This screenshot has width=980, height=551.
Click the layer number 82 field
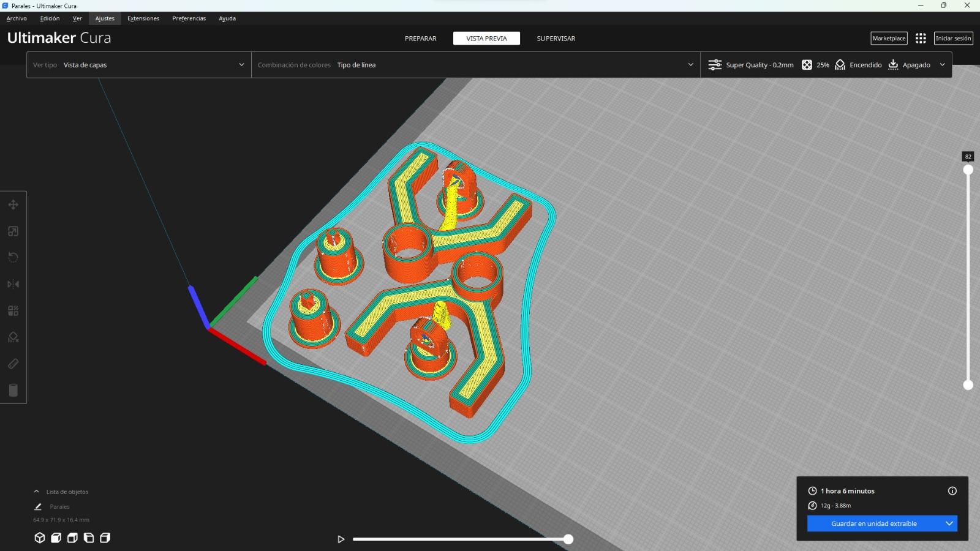tap(968, 157)
